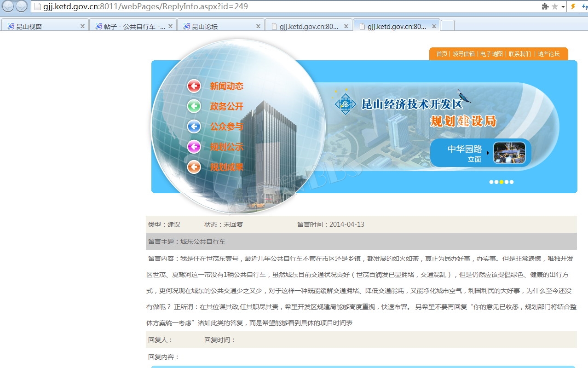Image resolution: width=588 pixels, height=368 pixels.
Task: Click the page icon beside the URL
Action: 38,6
